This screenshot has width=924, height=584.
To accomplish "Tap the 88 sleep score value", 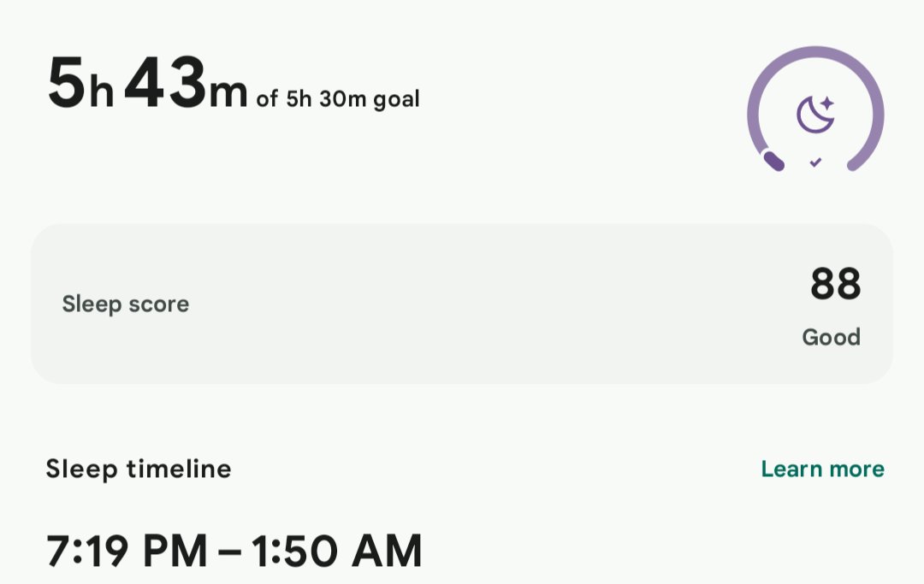I will click(836, 284).
